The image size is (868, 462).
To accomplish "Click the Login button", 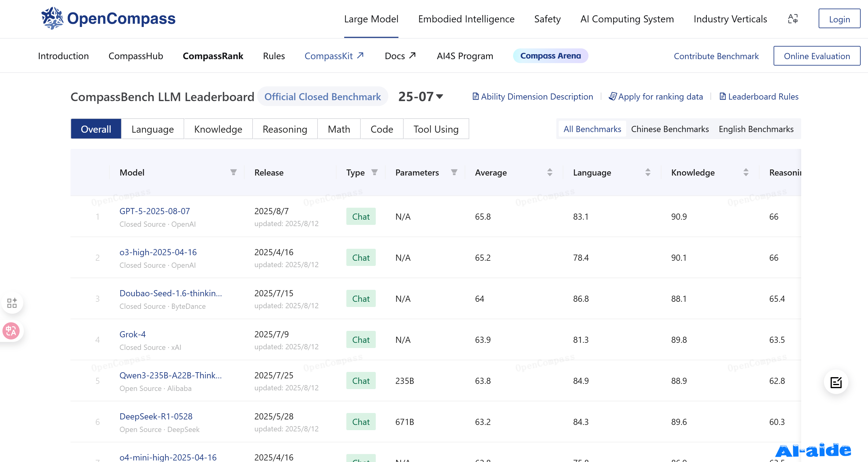I will 839,19.
